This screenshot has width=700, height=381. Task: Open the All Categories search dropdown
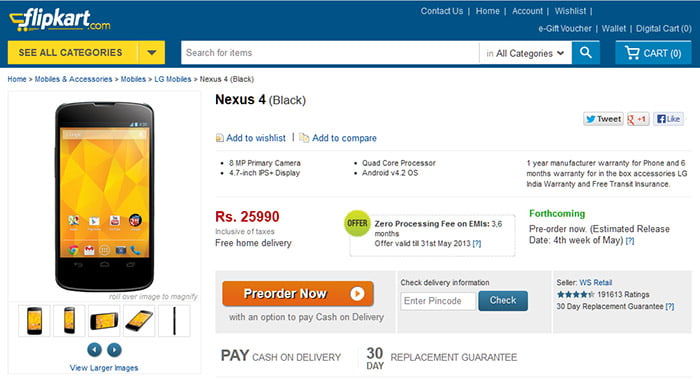click(525, 53)
